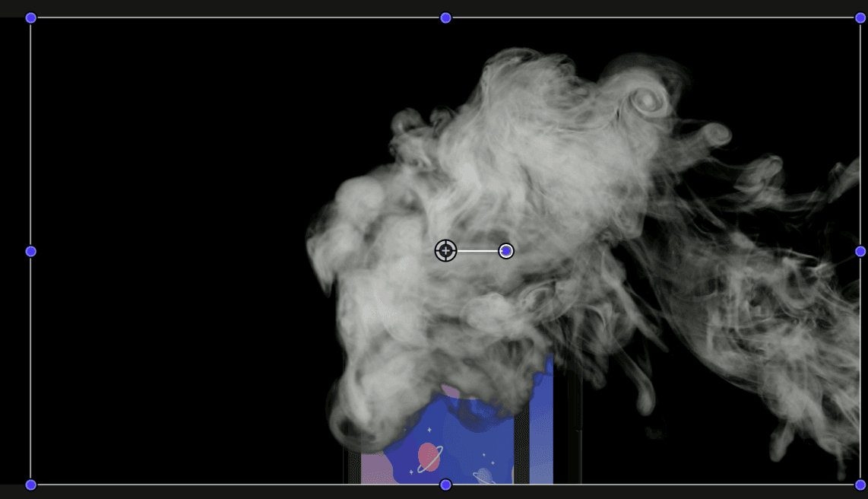This screenshot has width=868, height=499.
Task: Click the top-middle handle on the bounding box
Action: click(445, 17)
